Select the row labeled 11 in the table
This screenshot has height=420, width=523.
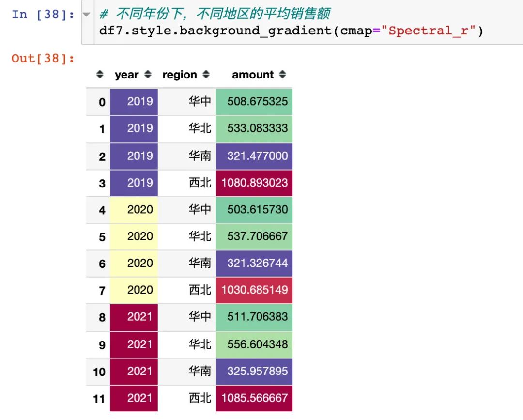point(99,398)
